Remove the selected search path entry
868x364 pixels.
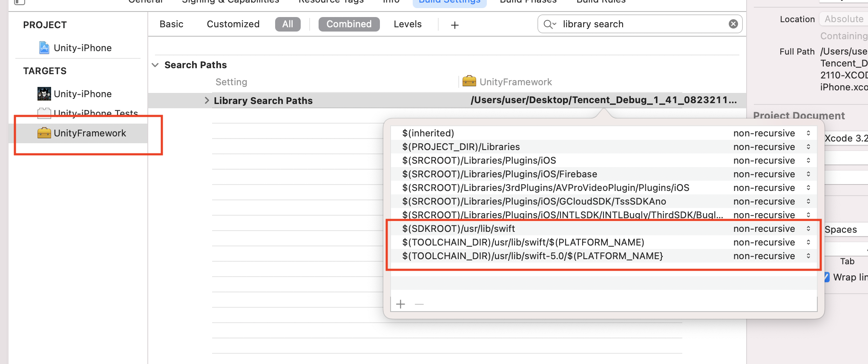pos(419,304)
